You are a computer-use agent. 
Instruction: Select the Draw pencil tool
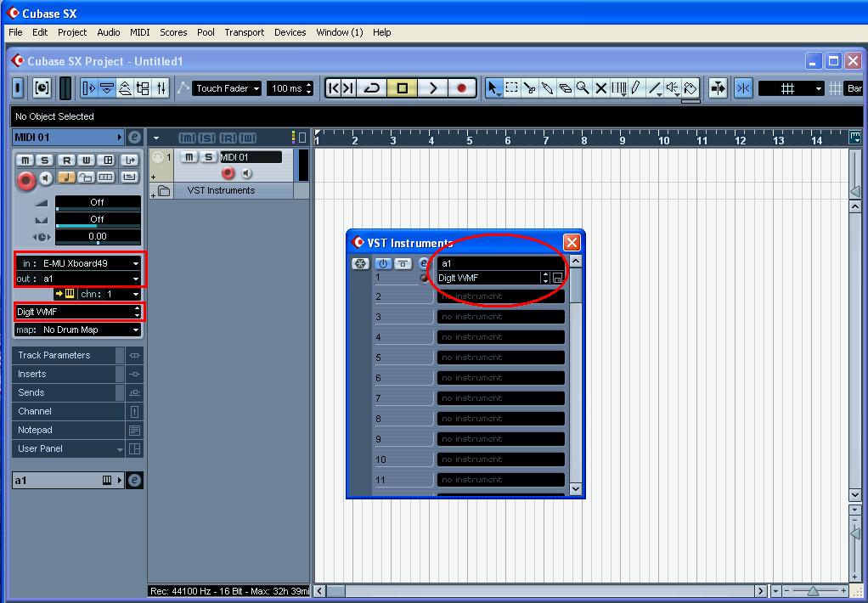point(636,88)
